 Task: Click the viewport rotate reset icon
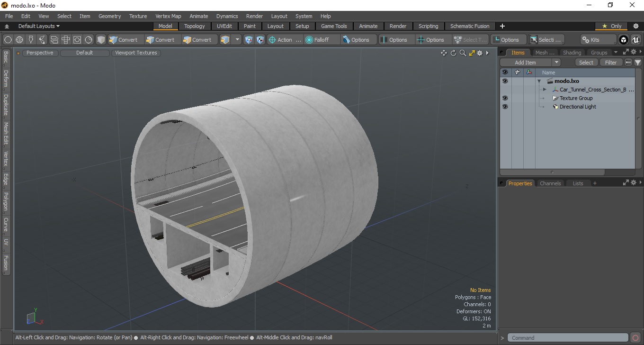point(453,53)
